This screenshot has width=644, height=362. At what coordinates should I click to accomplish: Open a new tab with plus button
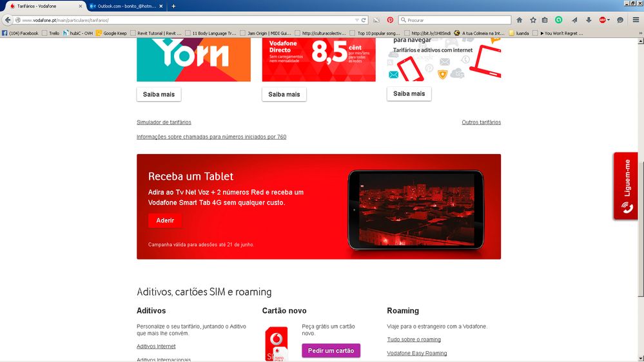click(173, 6)
